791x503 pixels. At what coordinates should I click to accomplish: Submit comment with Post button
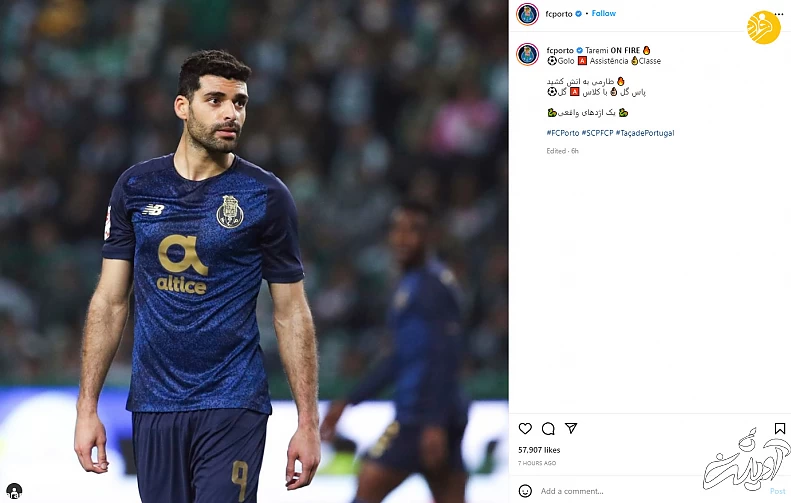pos(777,491)
